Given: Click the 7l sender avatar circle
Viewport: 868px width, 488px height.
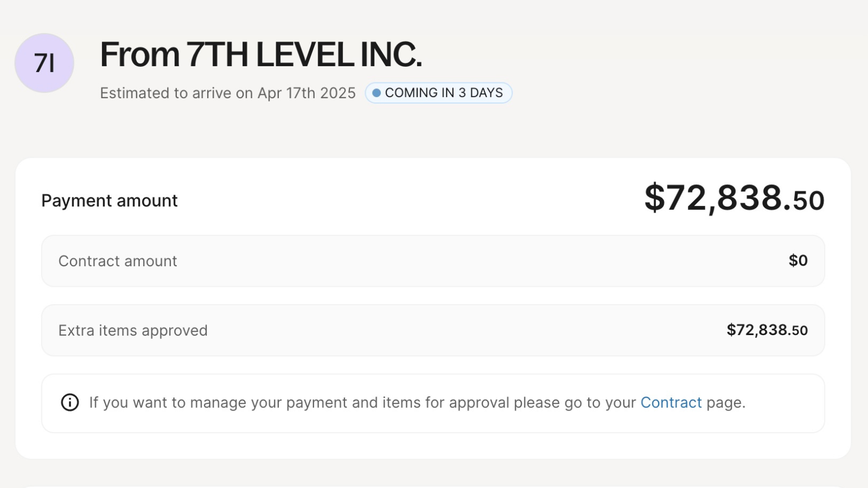Looking at the screenshot, I should point(44,63).
